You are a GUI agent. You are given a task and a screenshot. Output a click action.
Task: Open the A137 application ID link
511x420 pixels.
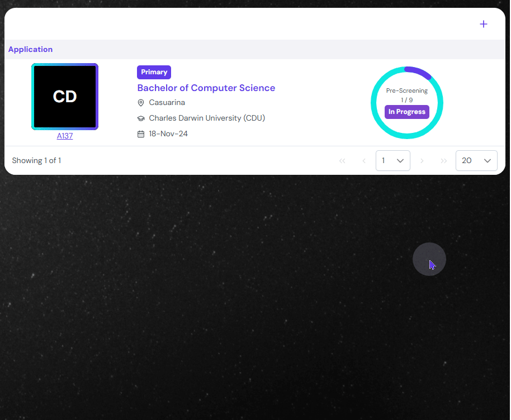point(65,136)
